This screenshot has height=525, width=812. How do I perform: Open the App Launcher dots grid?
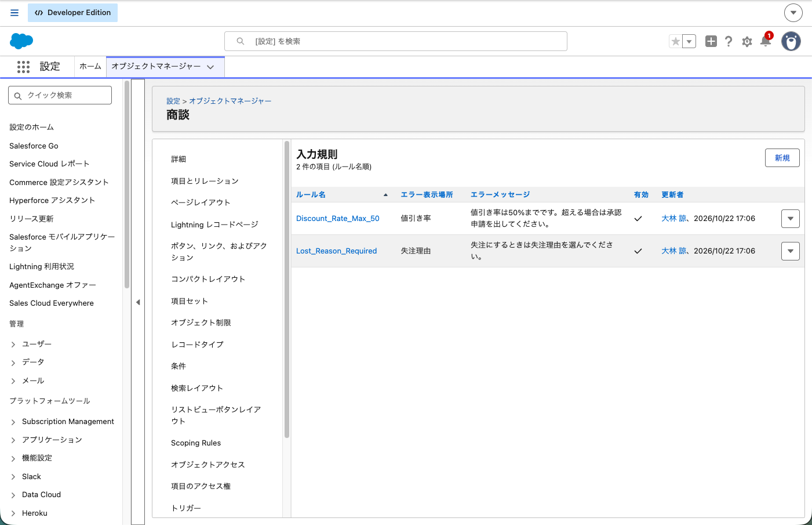pyautogui.click(x=23, y=67)
